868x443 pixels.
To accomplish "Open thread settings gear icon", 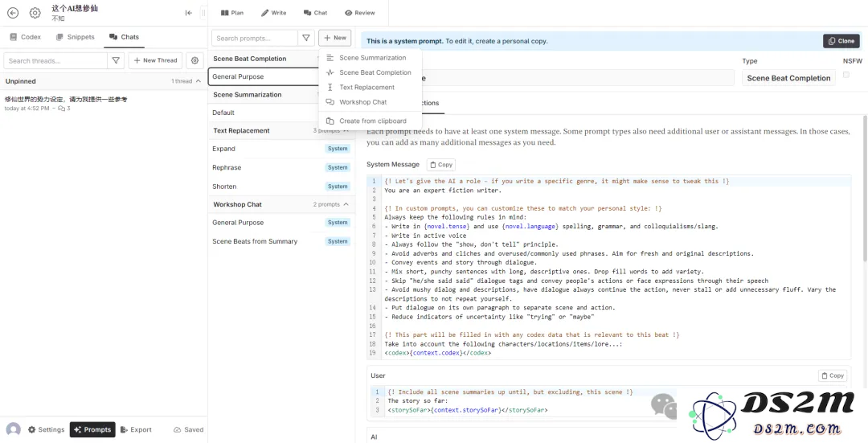I will [x=194, y=60].
